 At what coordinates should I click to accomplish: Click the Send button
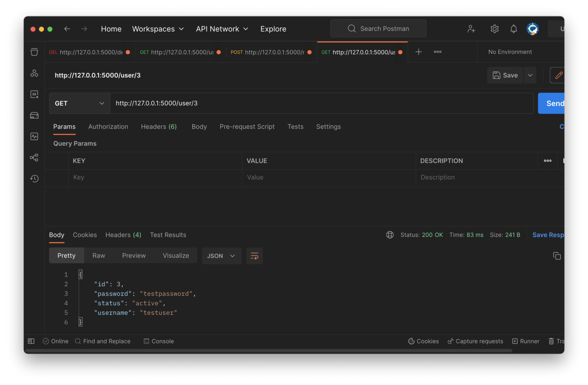pyautogui.click(x=551, y=103)
